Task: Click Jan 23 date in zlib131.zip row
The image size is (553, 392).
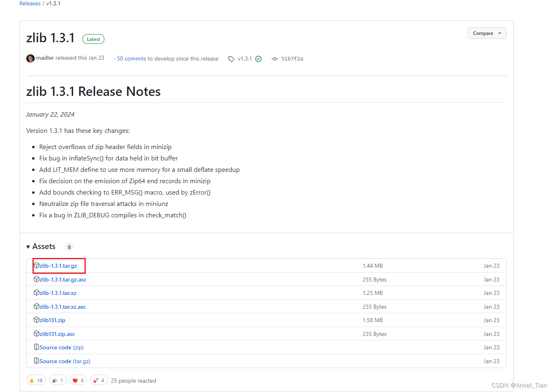Action: coord(491,320)
